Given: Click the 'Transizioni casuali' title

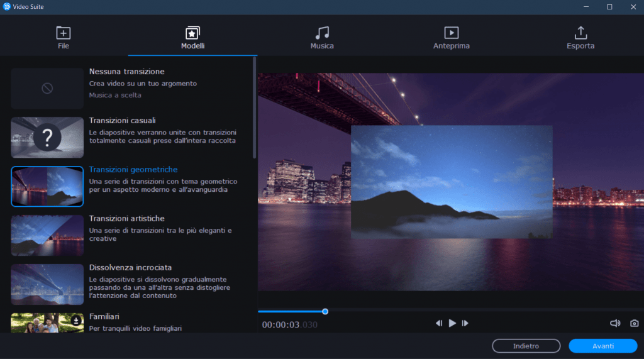Looking at the screenshot, I should [x=123, y=120].
